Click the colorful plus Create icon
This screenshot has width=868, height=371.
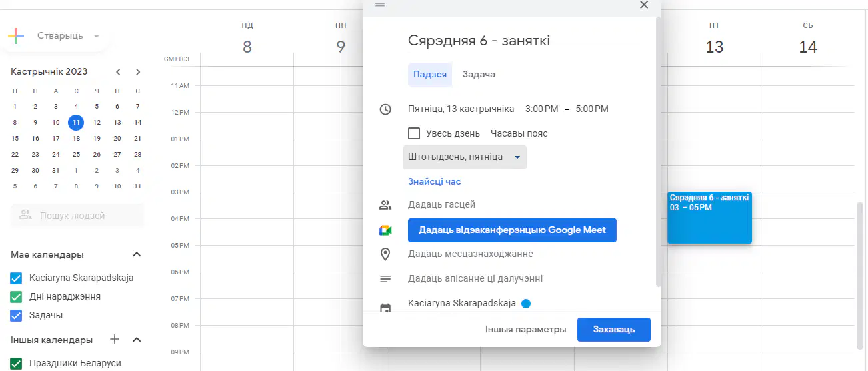click(x=16, y=36)
